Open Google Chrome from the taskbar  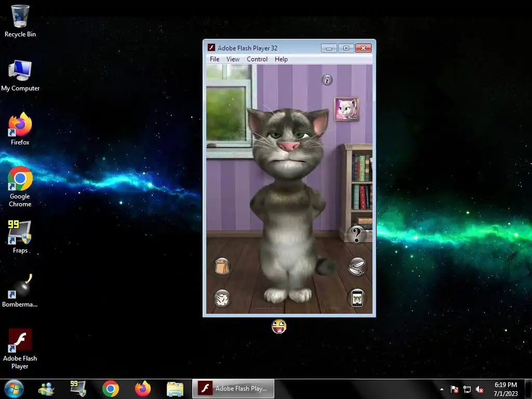[x=111, y=389]
